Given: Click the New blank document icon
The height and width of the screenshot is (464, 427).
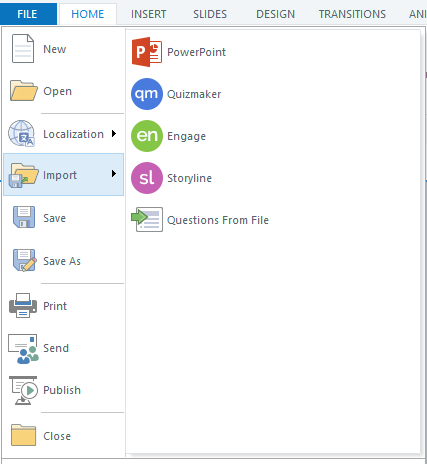Looking at the screenshot, I should 23,49.
